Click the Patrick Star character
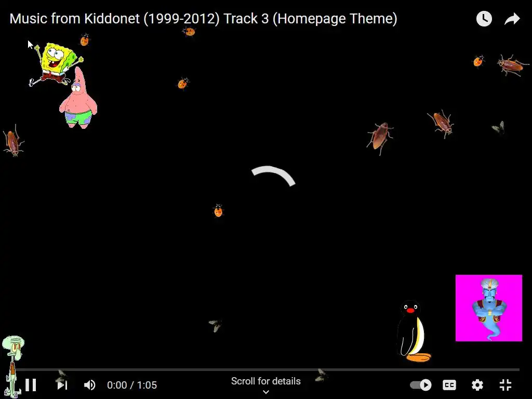532x399 pixels. (x=78, y=97)
